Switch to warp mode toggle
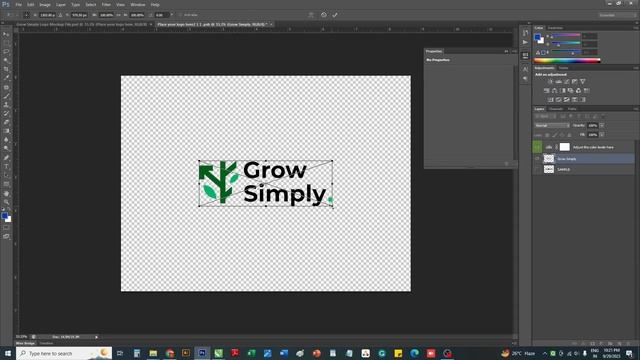The width and height of the screenshot is (640, 360). (x=311, y=15)
